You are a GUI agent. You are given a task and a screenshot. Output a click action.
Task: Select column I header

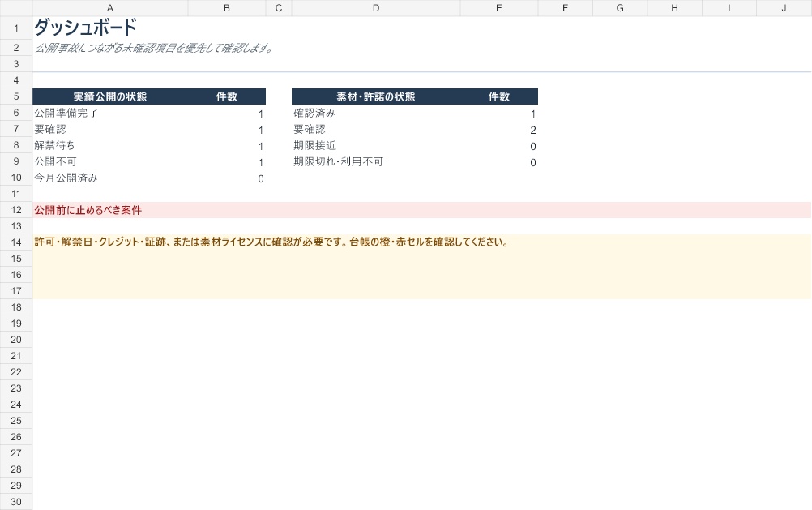pos(729,8)
